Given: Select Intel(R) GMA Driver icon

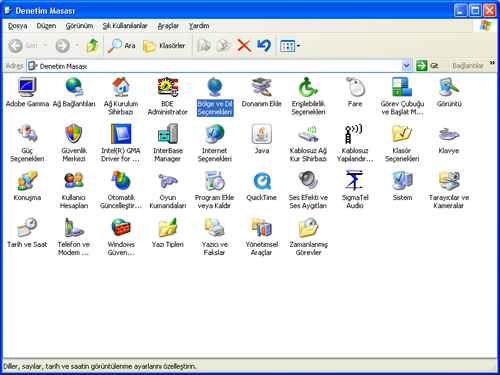Looking at the screenshot, I should coord(121,143).
